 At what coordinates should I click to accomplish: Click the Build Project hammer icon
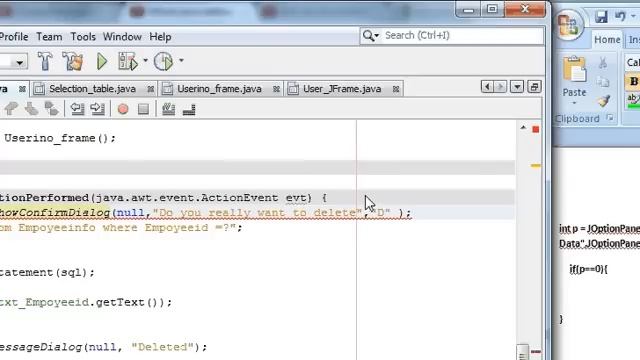click(44, 62)
